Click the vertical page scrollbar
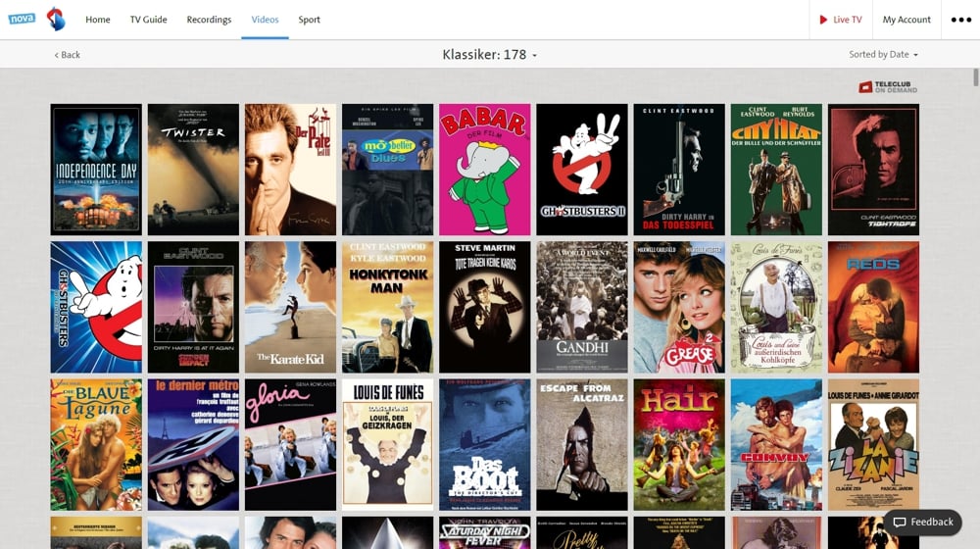Viewport: 980px width, 549px height. coord(976,77)
